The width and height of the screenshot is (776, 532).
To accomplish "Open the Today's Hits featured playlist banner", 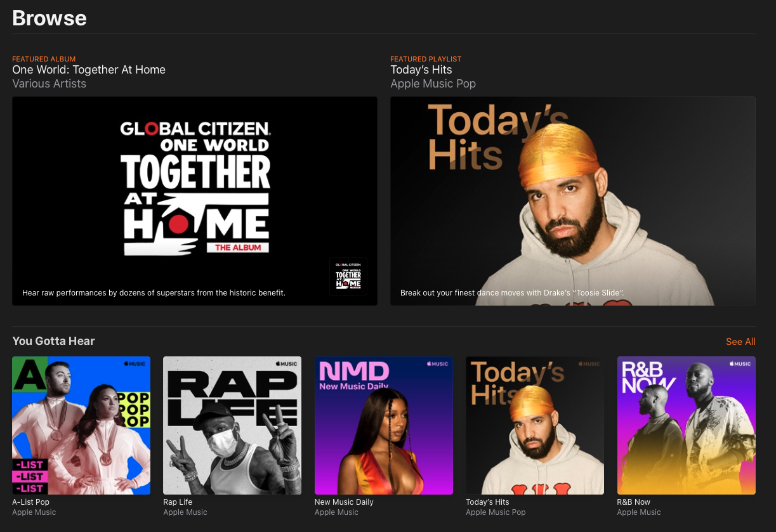I will [572, 201].
